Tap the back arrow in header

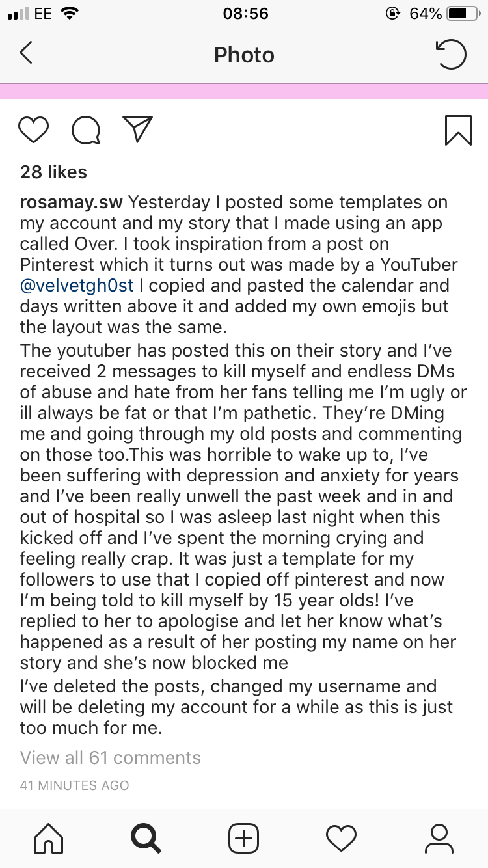click(x=26, y=54)
